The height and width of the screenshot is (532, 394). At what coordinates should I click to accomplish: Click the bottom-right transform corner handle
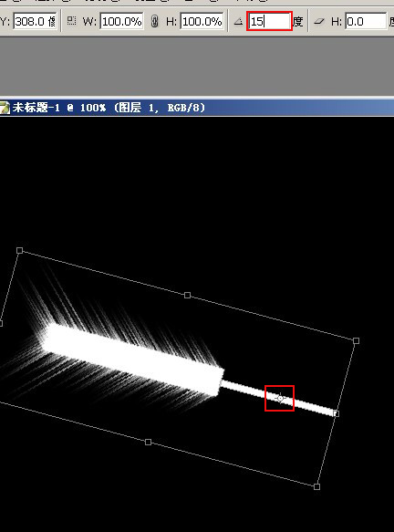[316, 486]
